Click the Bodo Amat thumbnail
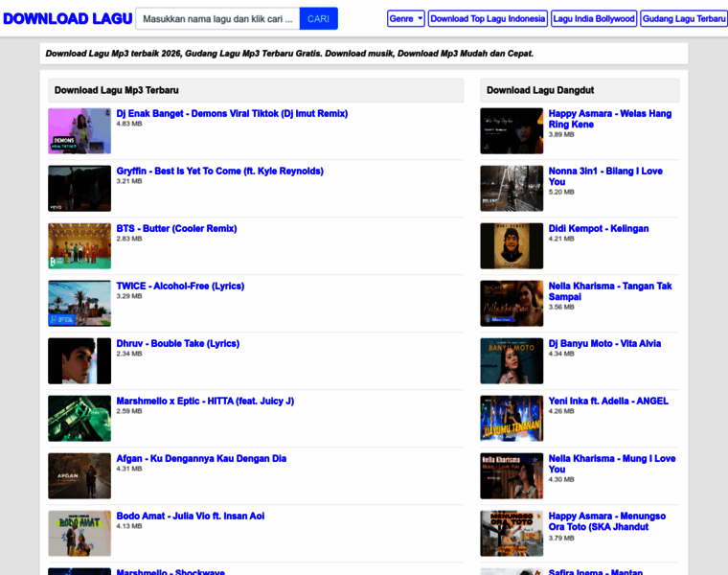The height and width of the screenshot is (575, 728). (x=80, y=534)
